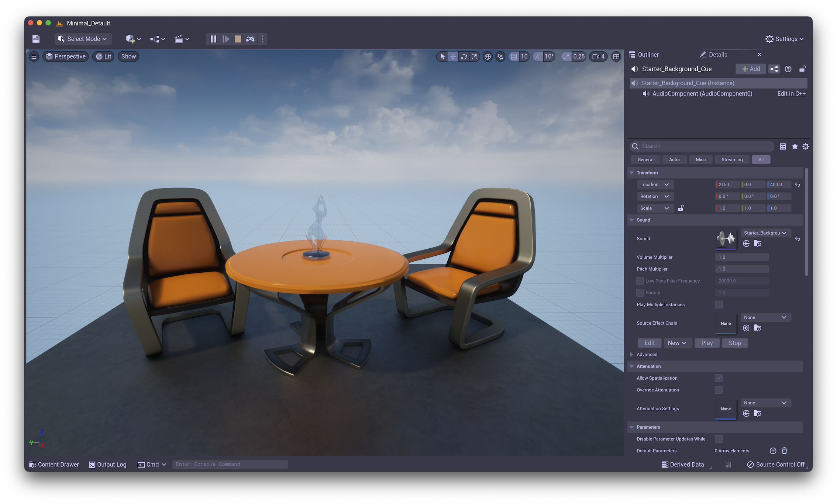The image size is (837, 504).
Task: Toggle the world coordinate system globe icon
Action: [488, 56]
